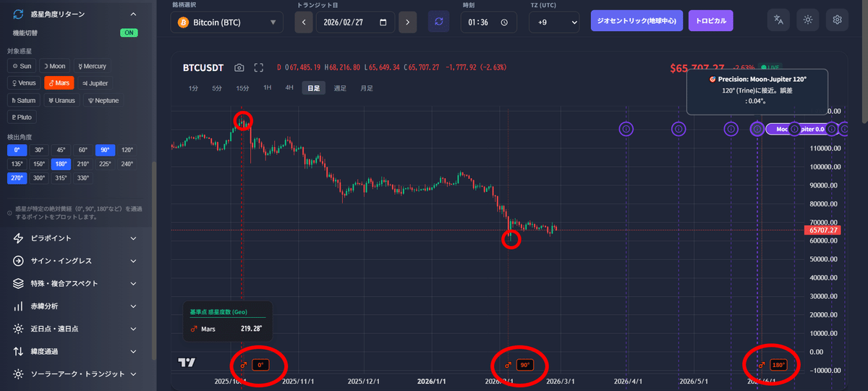
Task: Click the TradingView logo on the chart
Action: tap(187, 362)
